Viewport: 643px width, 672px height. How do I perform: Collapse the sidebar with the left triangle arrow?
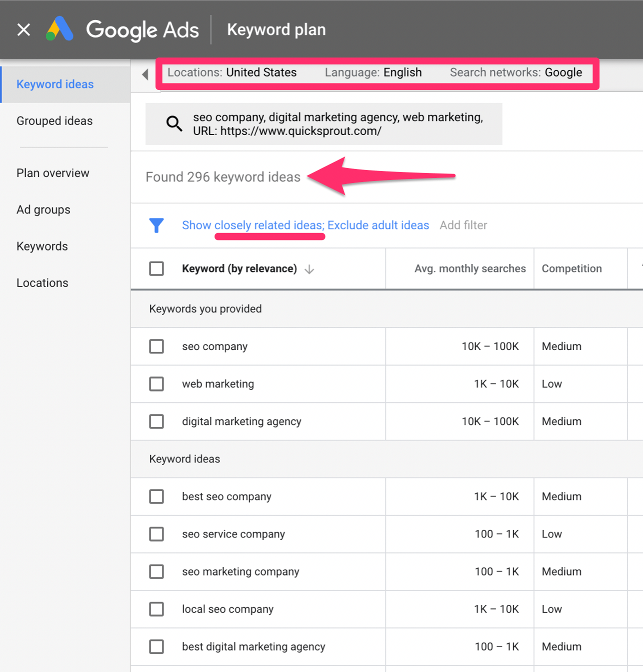point(145,74)
